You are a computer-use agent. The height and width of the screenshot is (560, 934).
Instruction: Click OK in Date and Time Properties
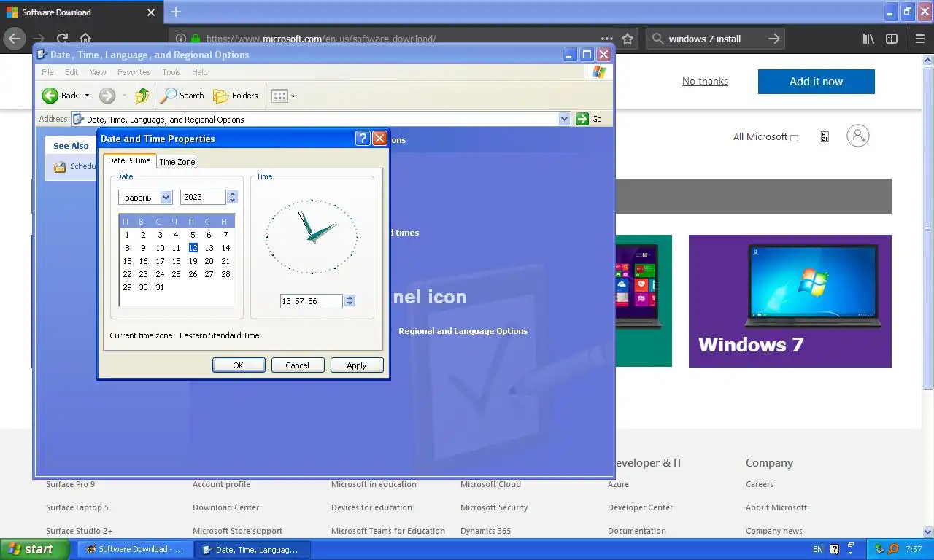click(x=239, y=365)
